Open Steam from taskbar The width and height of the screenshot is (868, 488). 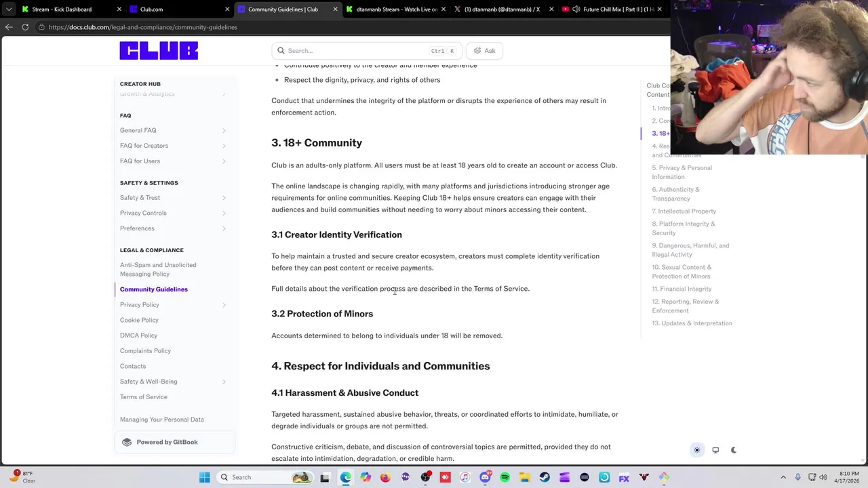point(545,477)
